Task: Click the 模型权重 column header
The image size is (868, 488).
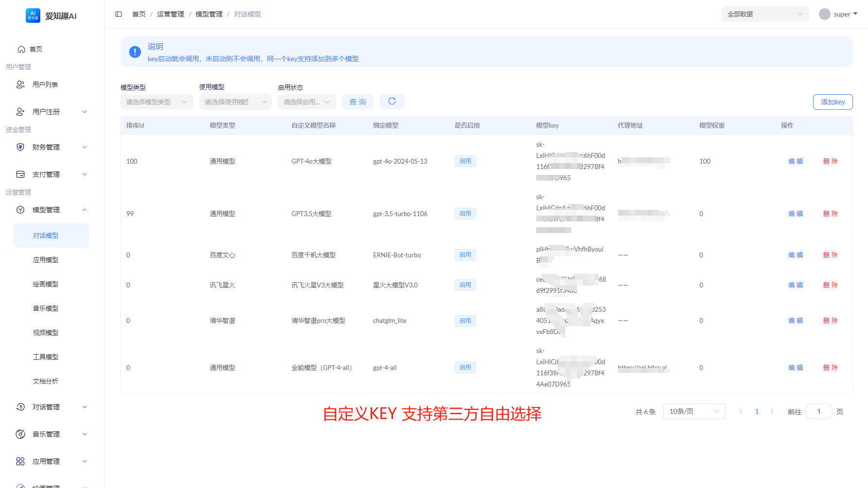Action: (712, 125)
